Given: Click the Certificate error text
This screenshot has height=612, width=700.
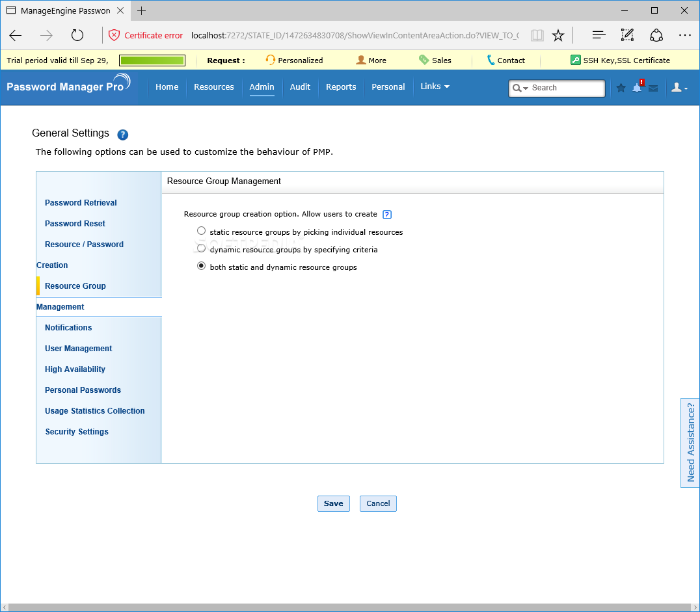Looking at the screenshot, I should [154, 35].
